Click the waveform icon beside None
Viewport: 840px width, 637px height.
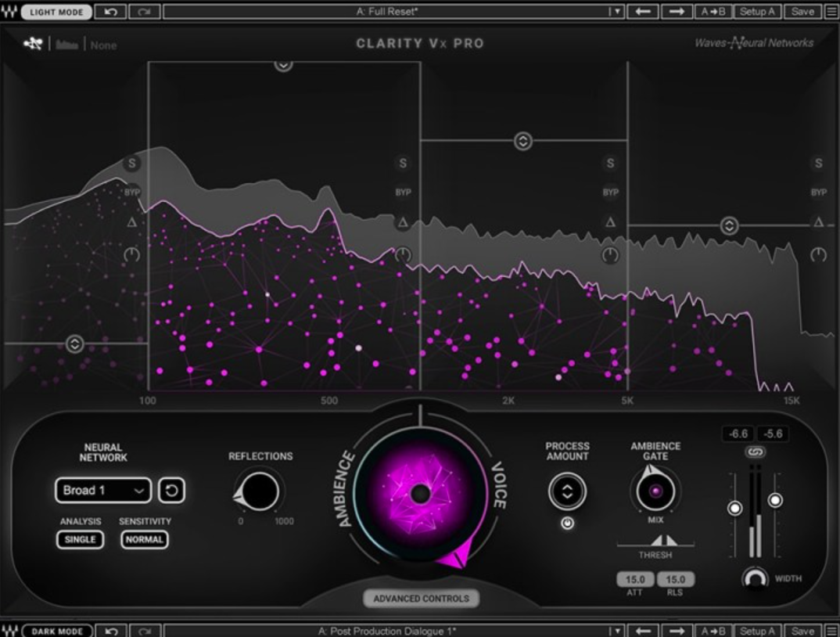(67, 45)
